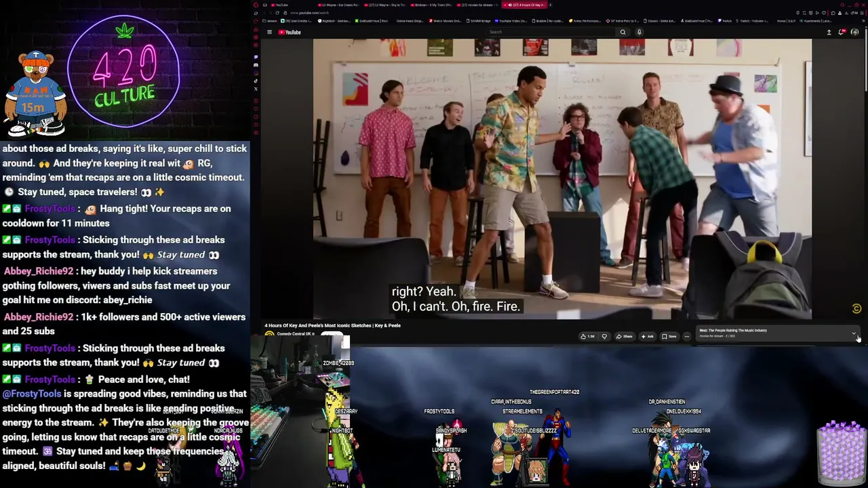Click the YouTube search input field
868x488 pixels.
(551, 32)
